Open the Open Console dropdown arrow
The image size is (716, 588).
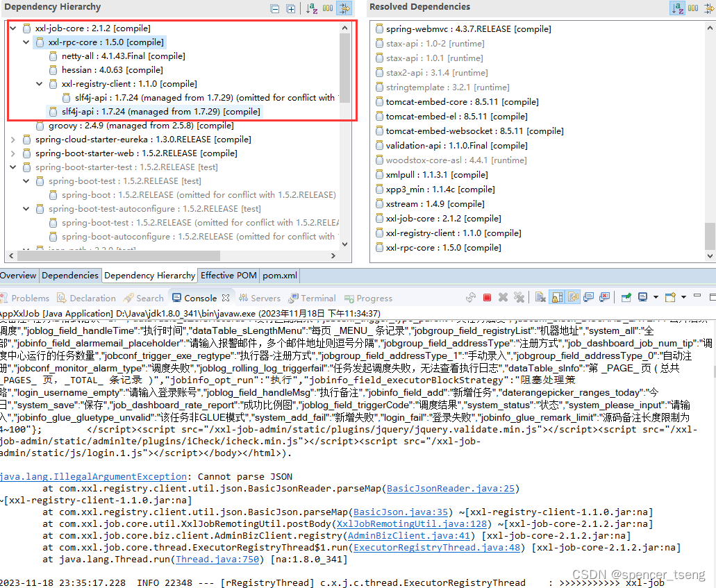[x=683, y=297]
